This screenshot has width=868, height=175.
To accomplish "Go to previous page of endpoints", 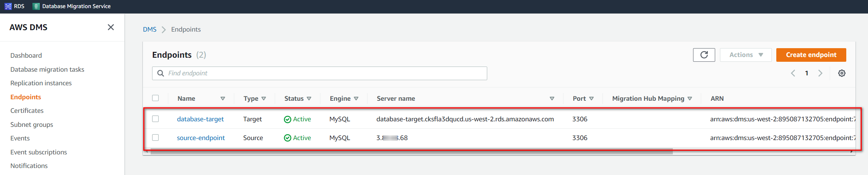I will pyautogui.click(x=793, y=73).
